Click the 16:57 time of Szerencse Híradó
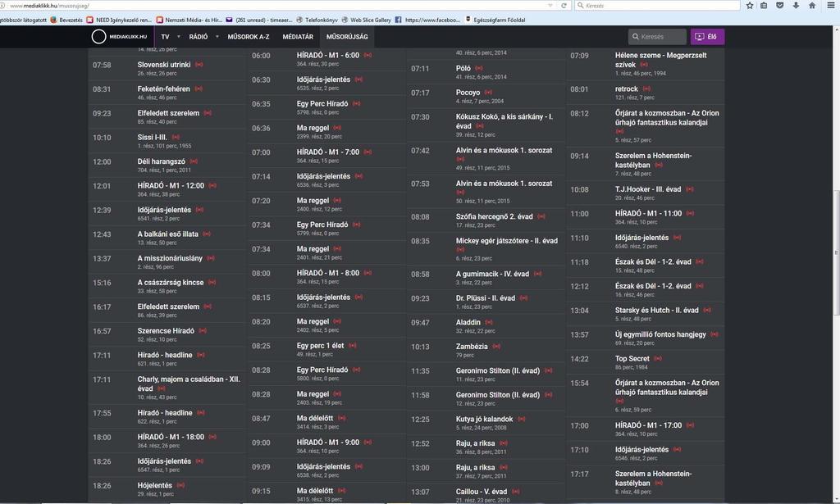Image resolution: width=840 pixels, height=504 pixels. coord(102,332)
